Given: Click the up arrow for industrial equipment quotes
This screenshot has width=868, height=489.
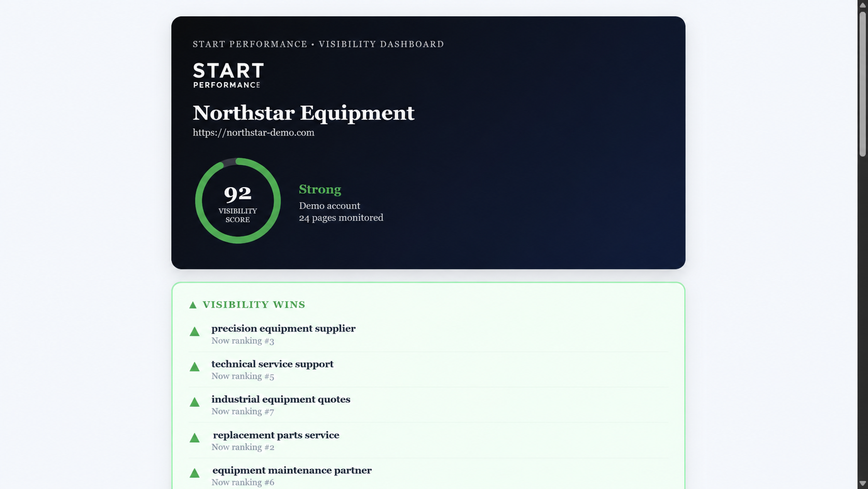Looking at the screenshot, I should pos(195,402).
